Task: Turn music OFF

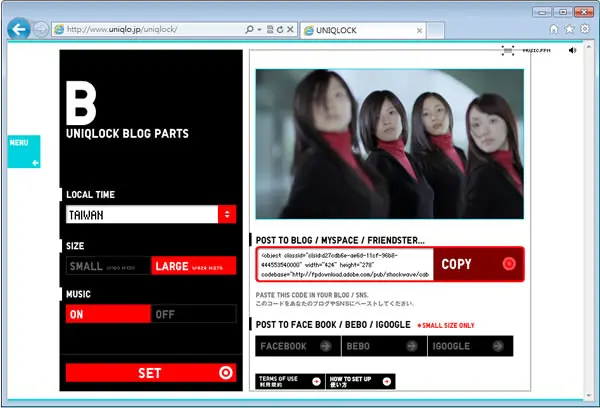Action: (x=194, y=314)
